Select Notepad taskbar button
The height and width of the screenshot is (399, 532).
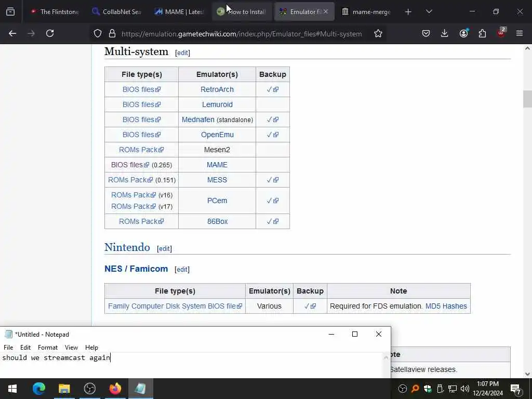point(140,389)
